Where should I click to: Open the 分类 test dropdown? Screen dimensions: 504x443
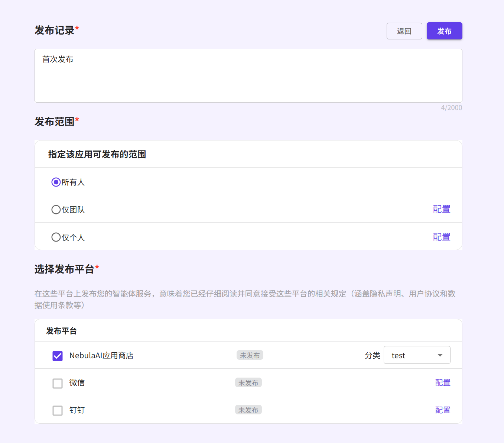coord(417,355)
